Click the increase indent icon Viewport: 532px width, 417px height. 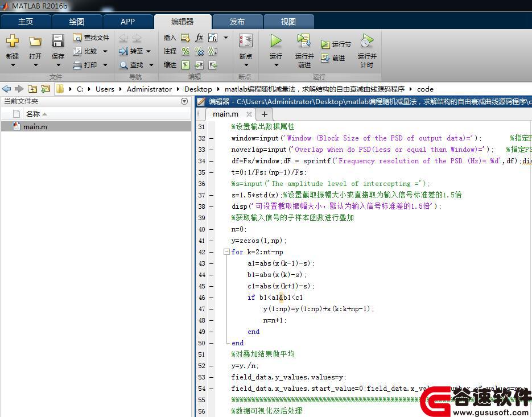tap(199, 65)
